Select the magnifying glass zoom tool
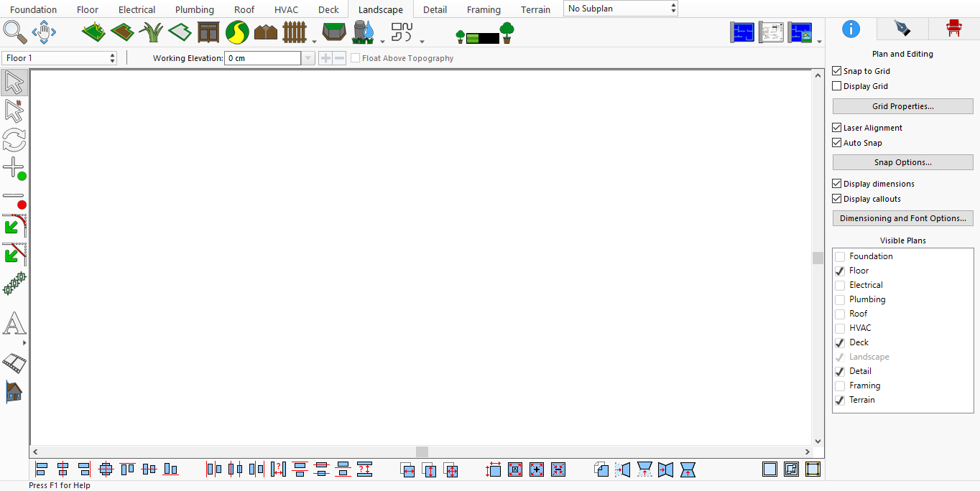This screenshot has height=491, width=980. point(14,32)
